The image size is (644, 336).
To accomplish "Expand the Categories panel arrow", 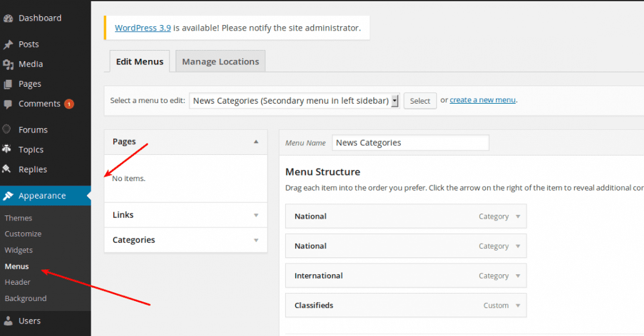I will 256,240.
